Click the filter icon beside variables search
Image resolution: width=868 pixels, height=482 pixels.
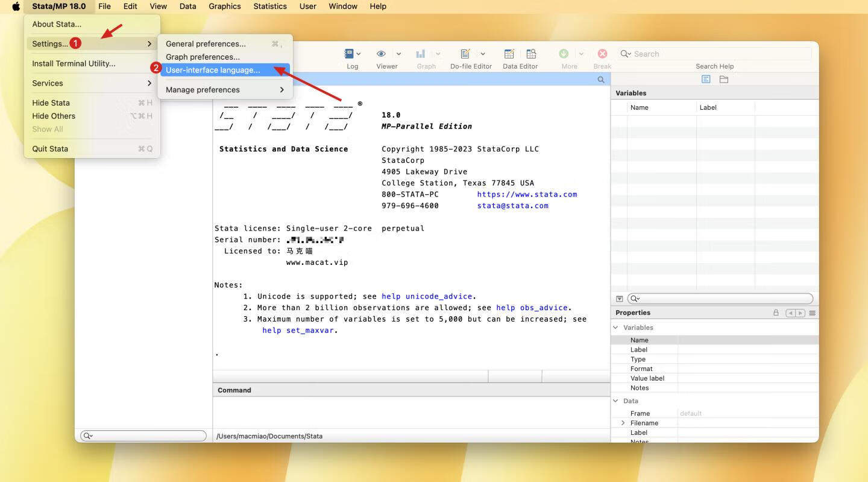pos(620,299)
